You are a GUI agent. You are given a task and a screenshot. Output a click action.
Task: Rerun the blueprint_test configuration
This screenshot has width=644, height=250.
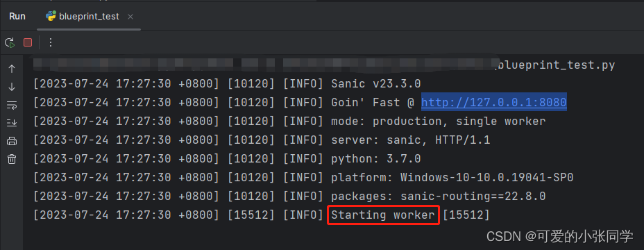(10, 42)
